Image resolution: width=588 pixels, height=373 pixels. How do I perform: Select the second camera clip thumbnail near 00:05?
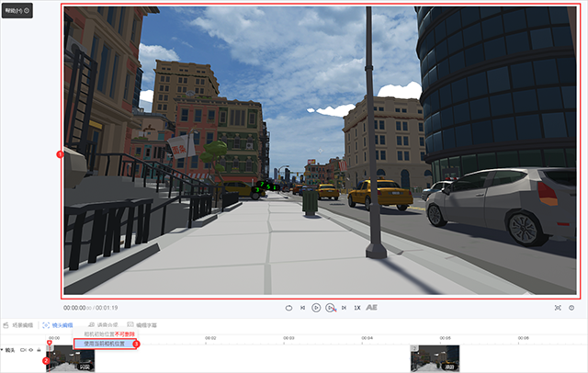pyautogui.click(x=435, y=358)
